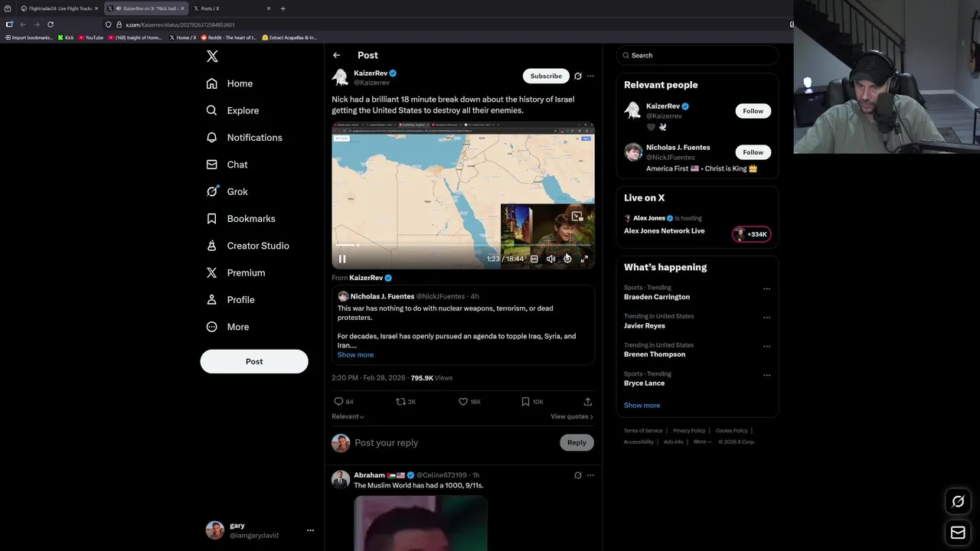Open options for Brenen Thompson trend

click(766, 347)
